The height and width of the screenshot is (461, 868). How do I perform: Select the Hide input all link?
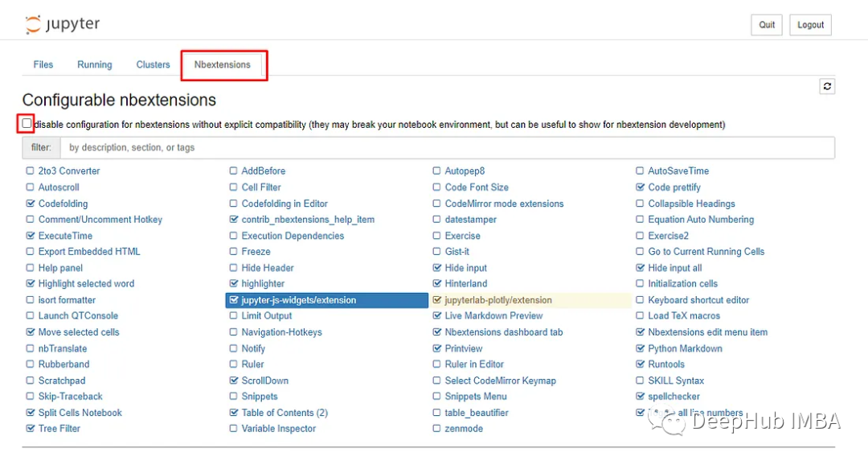675,268
